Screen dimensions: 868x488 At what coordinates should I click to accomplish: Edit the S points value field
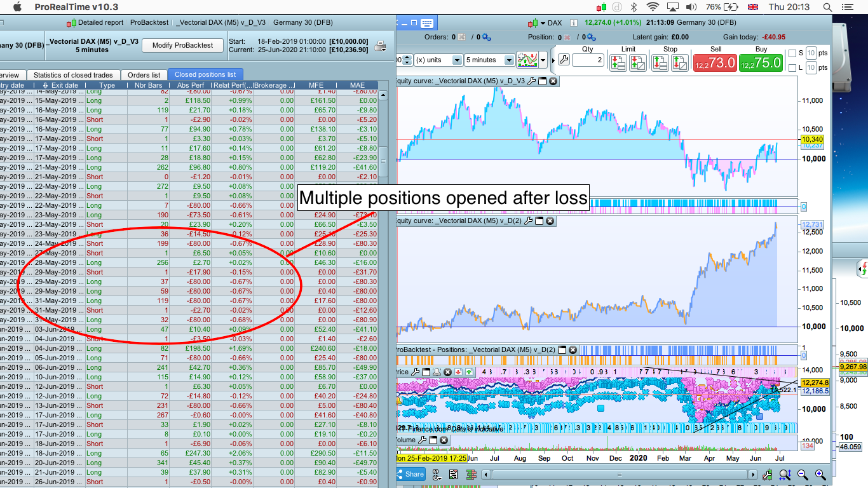tap(811, 53)
